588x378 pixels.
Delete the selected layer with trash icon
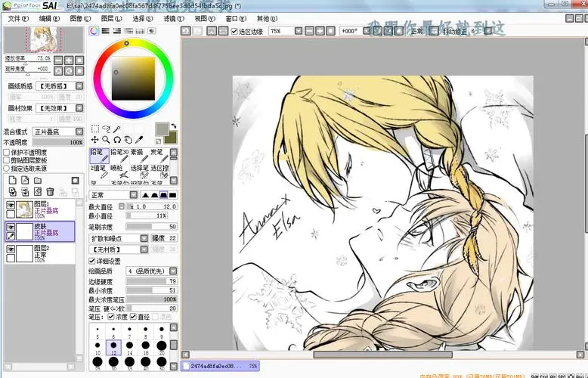point(50,192)
